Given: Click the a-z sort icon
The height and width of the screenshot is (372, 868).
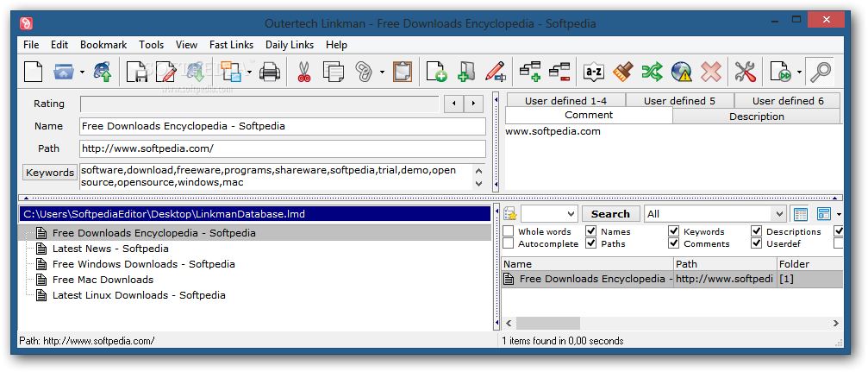Looking at the screenshot, I should (594, 72).
